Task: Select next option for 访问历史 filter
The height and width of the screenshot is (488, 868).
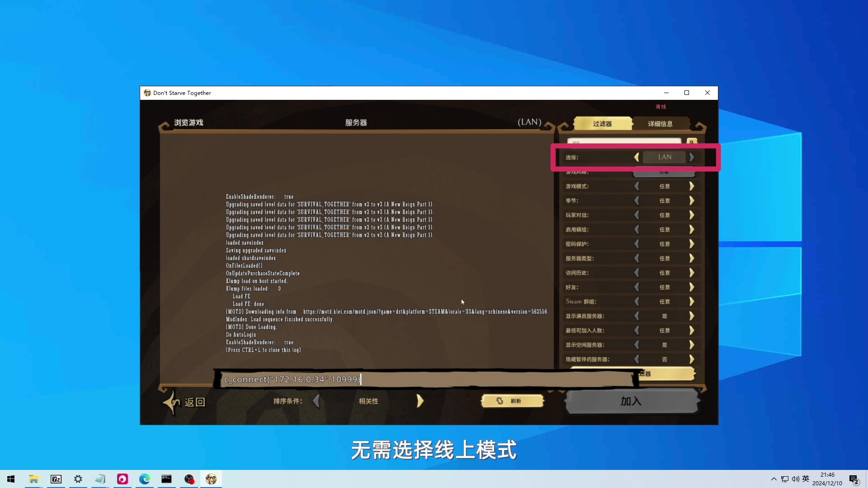Action: 692,273
